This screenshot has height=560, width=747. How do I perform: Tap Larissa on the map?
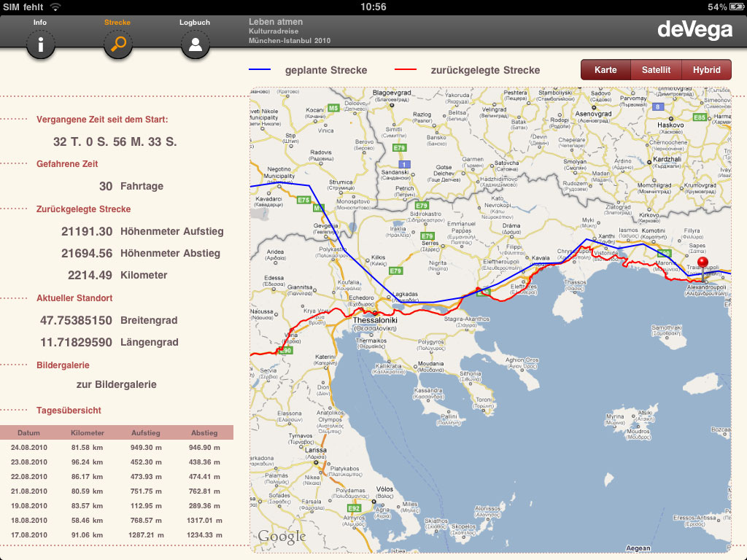pos(315,450)
